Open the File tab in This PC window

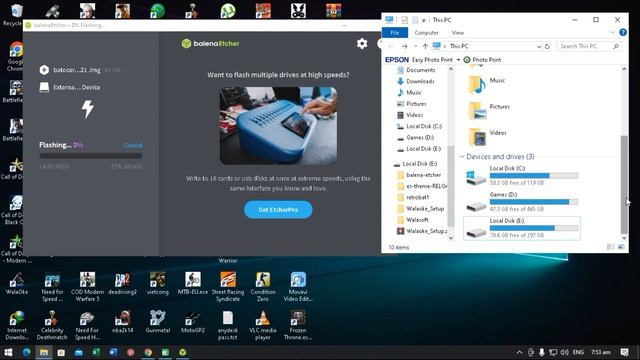coord(395,33)
